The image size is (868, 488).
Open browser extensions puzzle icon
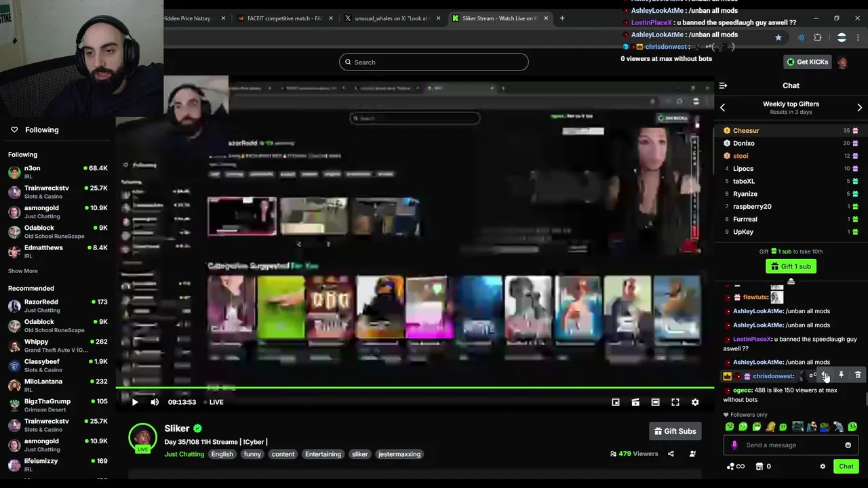pyautogui.click(x=817, y=37)
